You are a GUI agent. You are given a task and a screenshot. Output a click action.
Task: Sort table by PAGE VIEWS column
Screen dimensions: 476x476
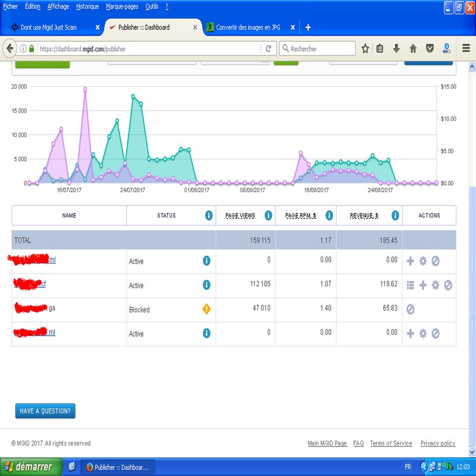click(240, 215)
